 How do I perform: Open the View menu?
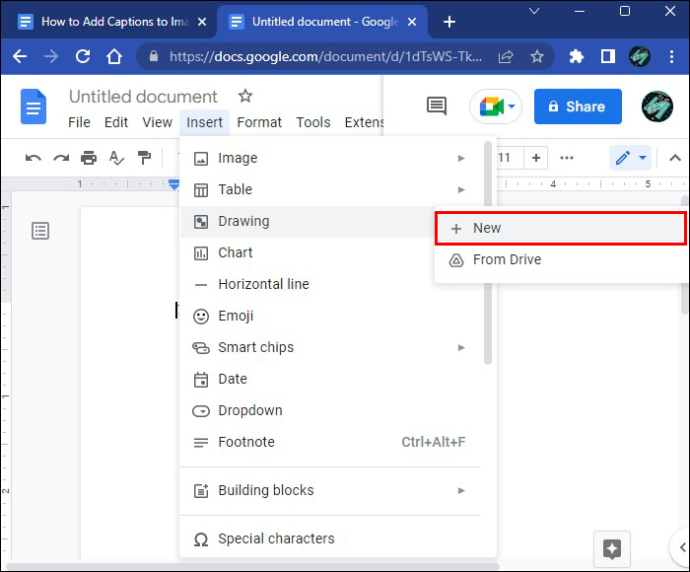157,122
